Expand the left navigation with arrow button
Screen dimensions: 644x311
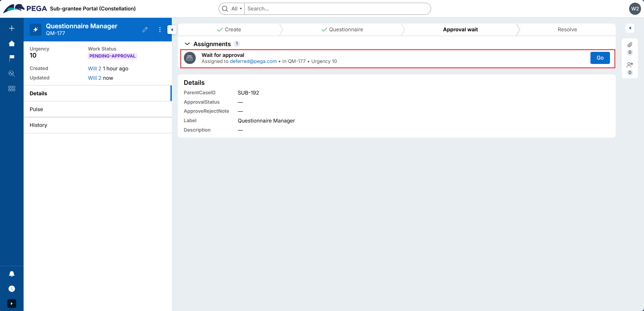click(x=12, y=304)
